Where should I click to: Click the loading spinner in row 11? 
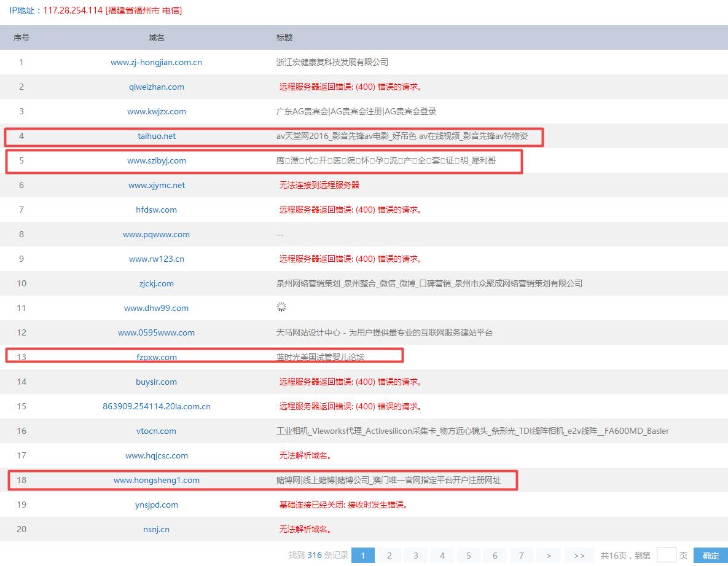coord(281,307)
